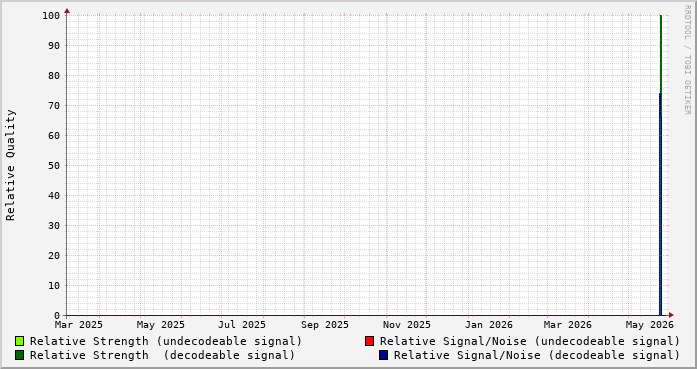Click the blue signal/noise bar
697x369 pixels.
(x=660, y=205)
